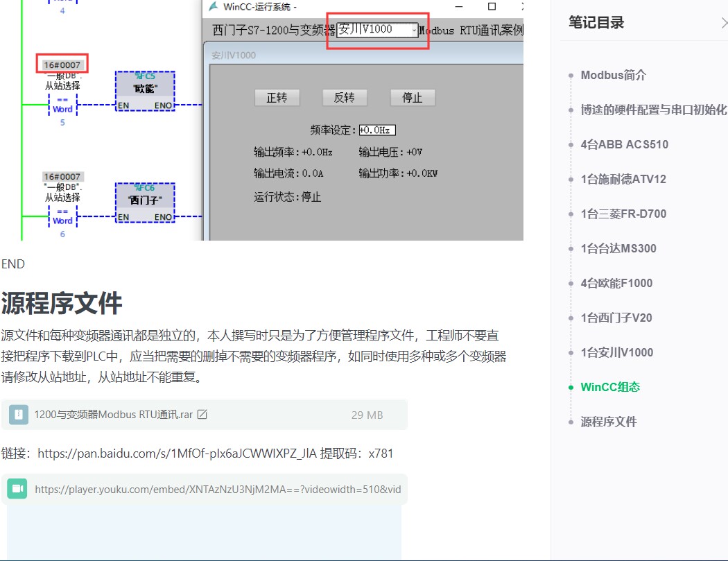The width and height of the screenshot is (728, 561).
Task: Open 1台施耐德ATV12 outline entry
Action: click(623, 180)
